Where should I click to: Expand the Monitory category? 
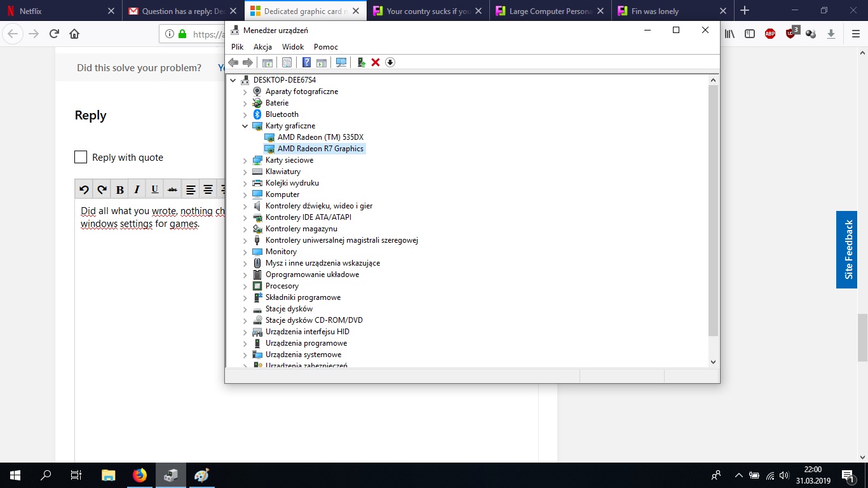[x=245, y=252]
